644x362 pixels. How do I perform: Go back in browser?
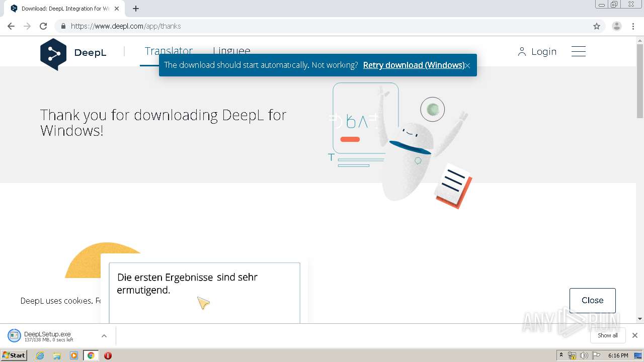coord(11,26)
